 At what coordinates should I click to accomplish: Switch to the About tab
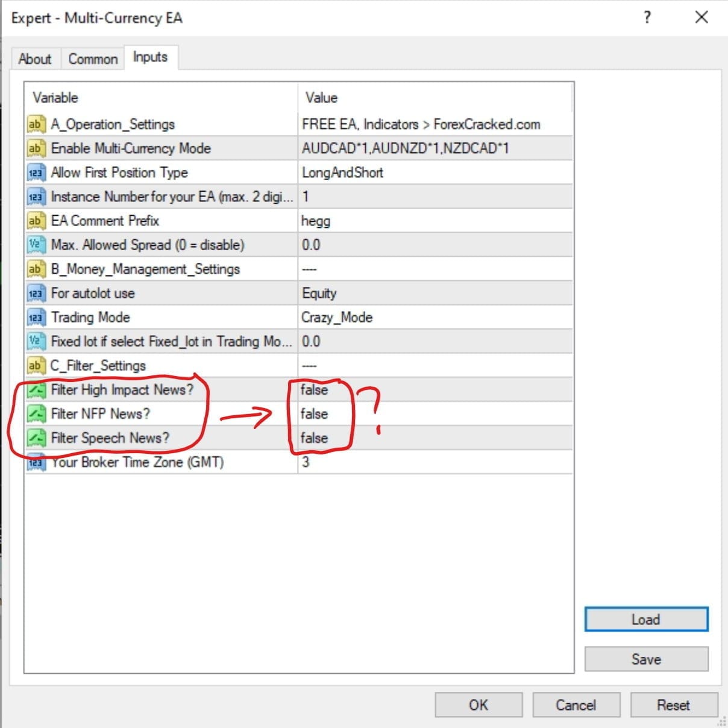tap(35, 59)
